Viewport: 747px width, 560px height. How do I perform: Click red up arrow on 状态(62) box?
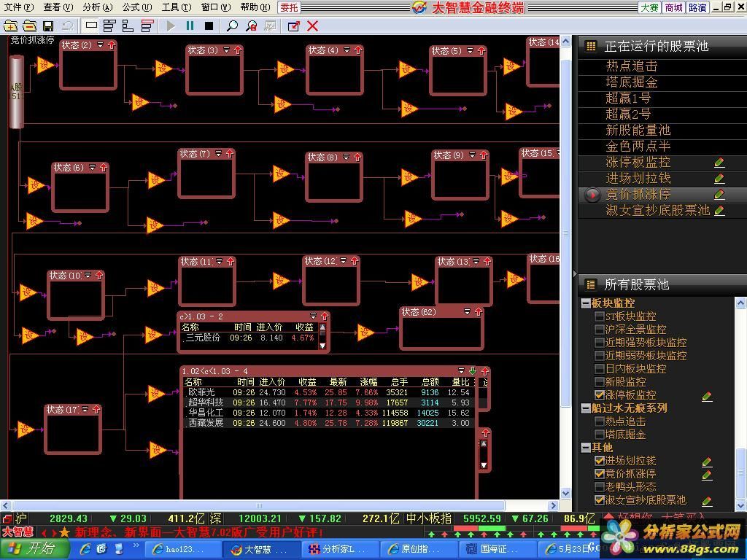pyautogui.click(x=479, y=312)
